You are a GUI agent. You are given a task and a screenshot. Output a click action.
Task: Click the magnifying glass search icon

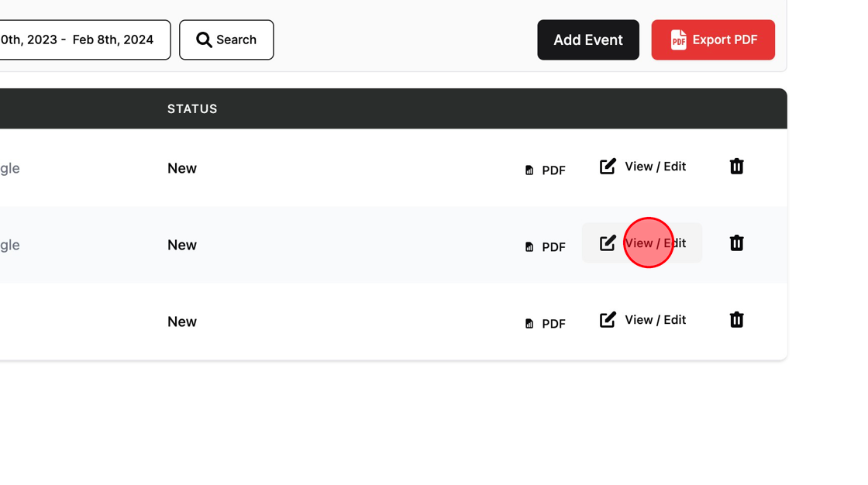click(x=204, y=40)
